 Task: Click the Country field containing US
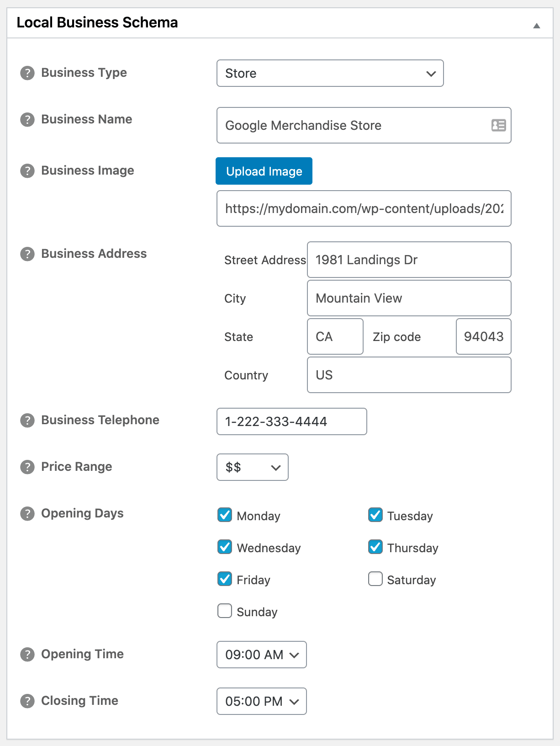409,375
